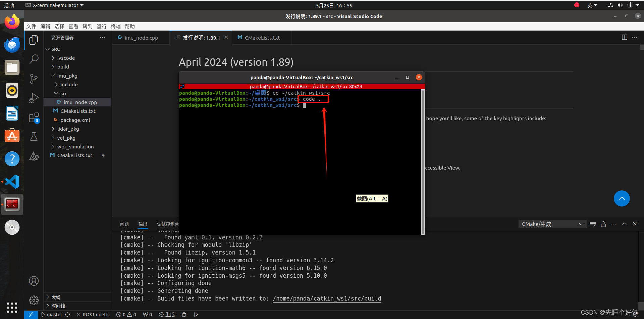Open the Search view in the activity bar
This screenshot has height=319, width=644.
34,59
